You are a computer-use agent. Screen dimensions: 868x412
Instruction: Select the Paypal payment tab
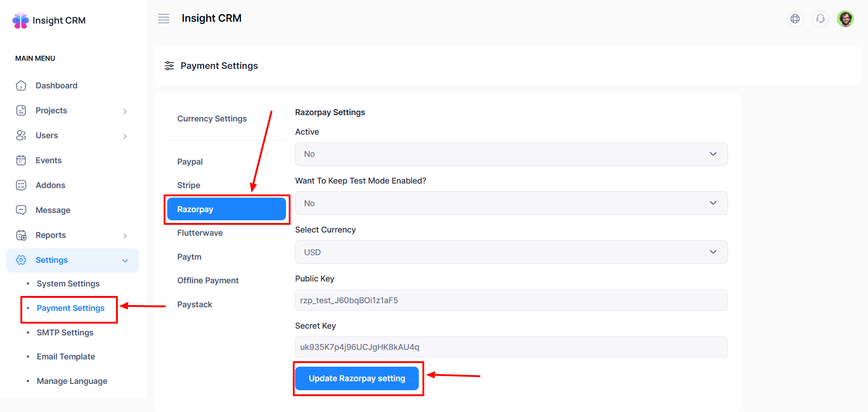190,162
